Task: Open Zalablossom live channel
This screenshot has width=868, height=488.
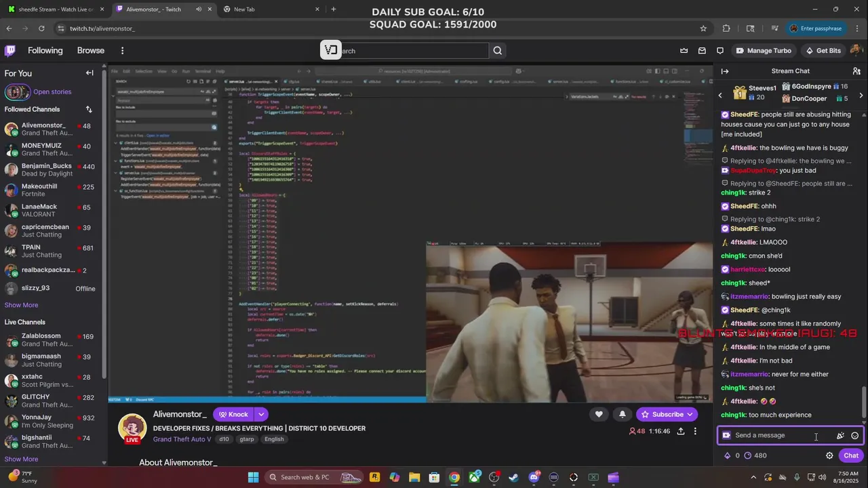Action: pos(52,340)
